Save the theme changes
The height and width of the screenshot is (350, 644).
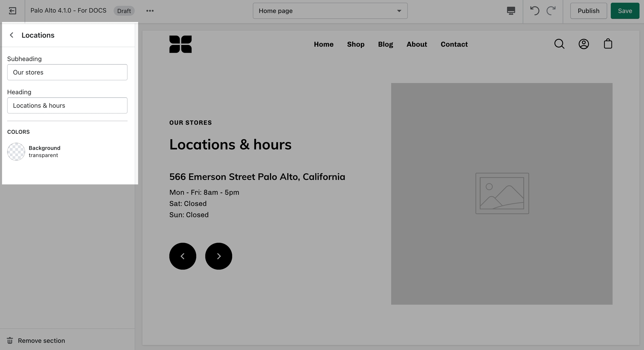click(625, 11)
